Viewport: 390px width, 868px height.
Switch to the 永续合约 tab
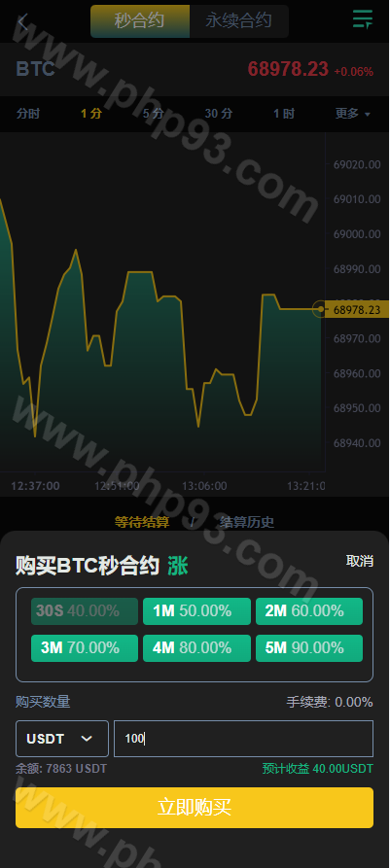click(x=238, y=21)
